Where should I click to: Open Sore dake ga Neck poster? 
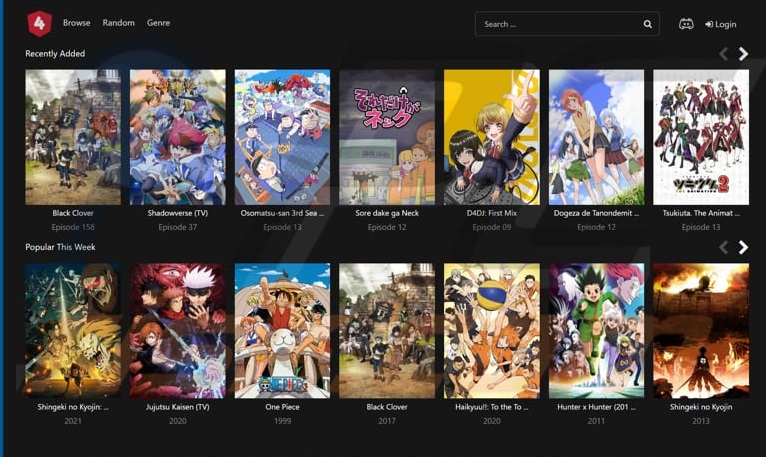(387, 137)
